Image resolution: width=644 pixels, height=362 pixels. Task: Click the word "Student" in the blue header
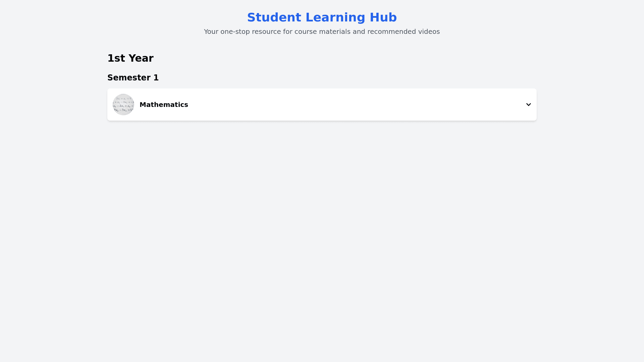pos(274,17)
